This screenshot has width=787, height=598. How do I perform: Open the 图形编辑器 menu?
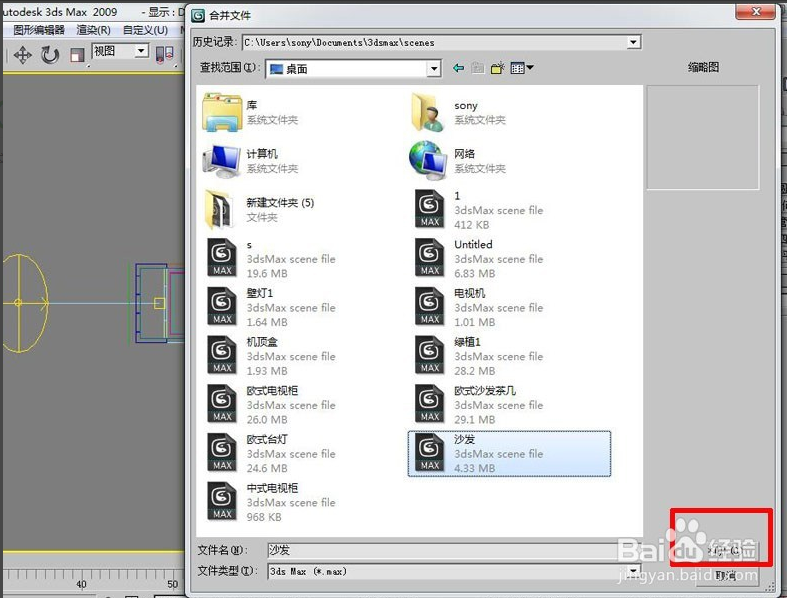tap(39, 30)
